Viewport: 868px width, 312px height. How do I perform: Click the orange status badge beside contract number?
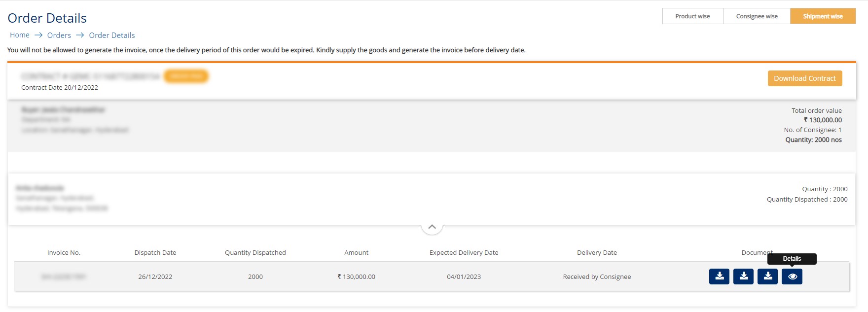pyautogui.click(x=186, y=76)
